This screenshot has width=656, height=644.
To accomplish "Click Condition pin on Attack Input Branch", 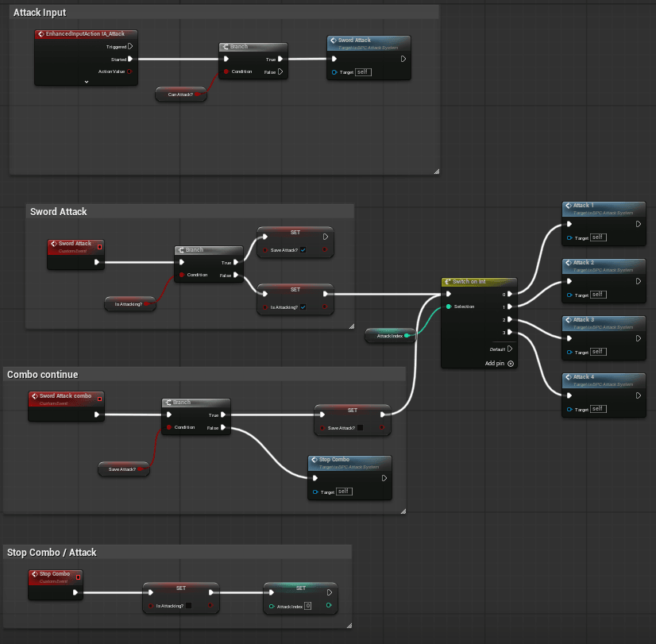I will (x=226, y=71).
